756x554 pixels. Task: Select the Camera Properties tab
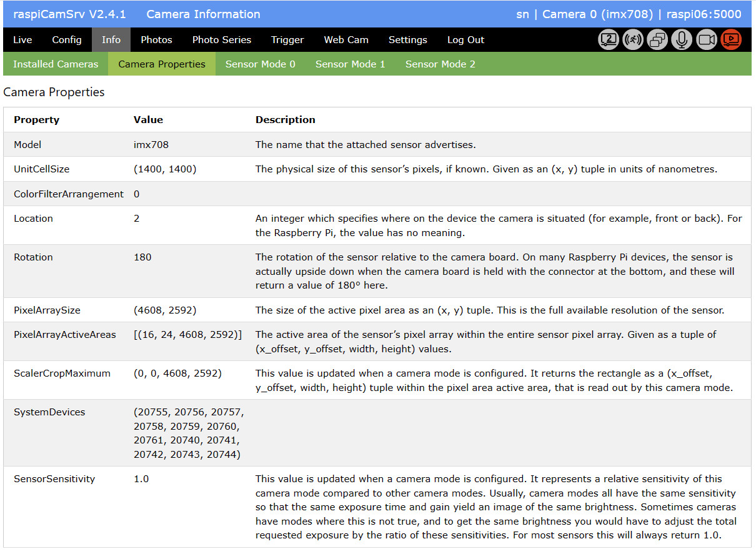coord(162,64)
